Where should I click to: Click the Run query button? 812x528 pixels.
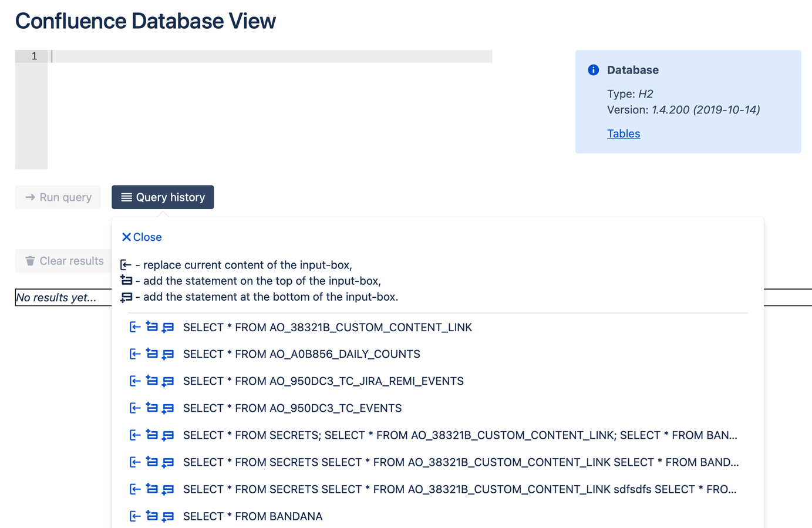coord(58,197)
